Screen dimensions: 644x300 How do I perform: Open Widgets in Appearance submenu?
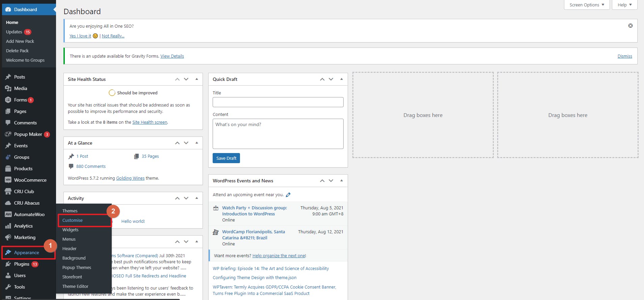pos(70,230)
